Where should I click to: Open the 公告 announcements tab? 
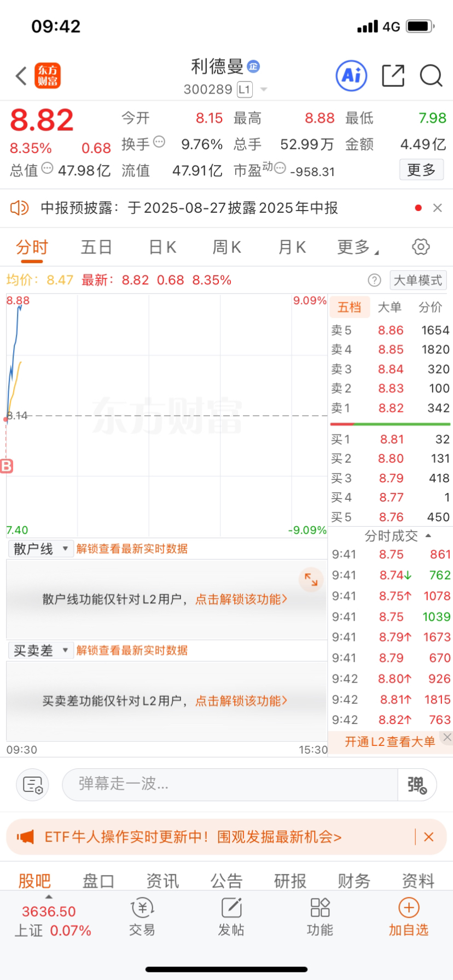tap(226, 880)
